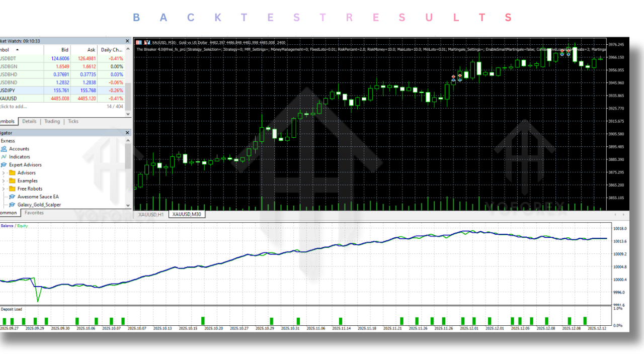This screenshot has height=362, width=644.
Task: Sort by the Bid column header
Action: coord(64,50)
